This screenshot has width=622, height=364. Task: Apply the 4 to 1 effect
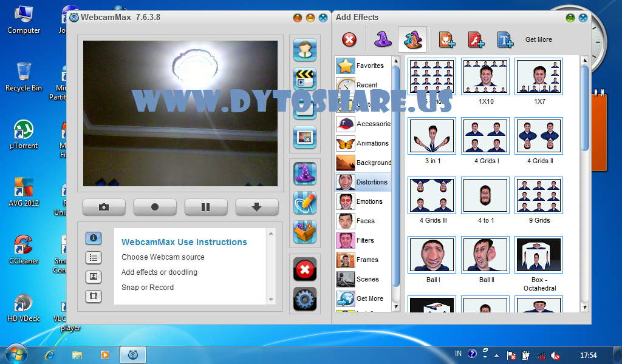click(x=485, y=195)
